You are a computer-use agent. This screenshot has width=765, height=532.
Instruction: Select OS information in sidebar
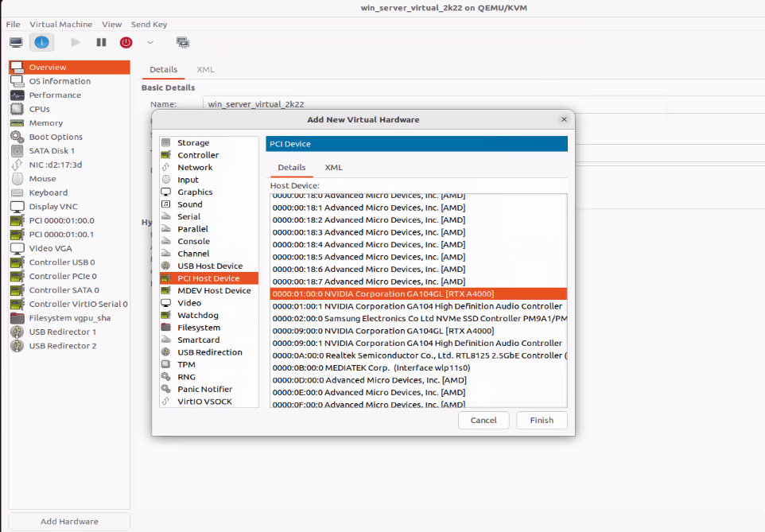[69, 81]
